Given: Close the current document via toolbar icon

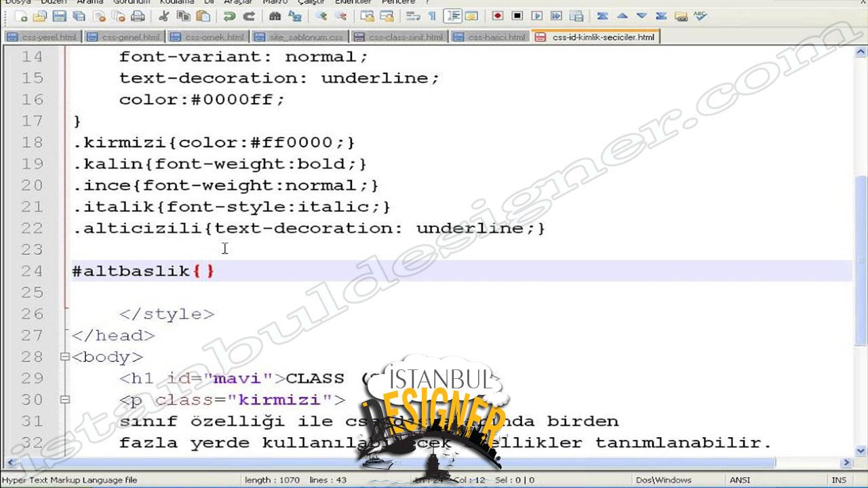Looking at the screenshot, I should 99,16.
